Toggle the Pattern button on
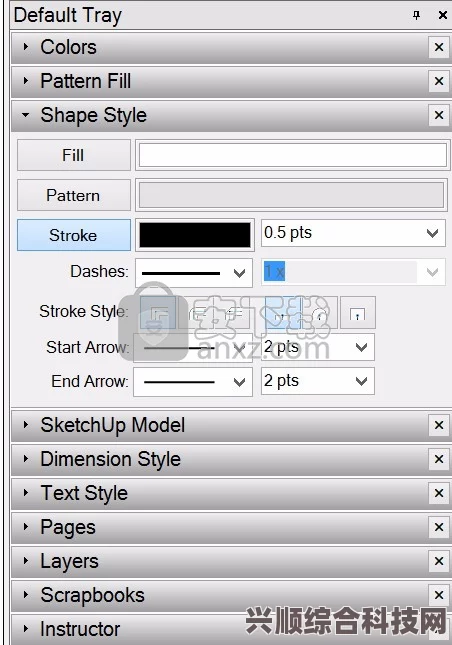 tap(74, 195)
